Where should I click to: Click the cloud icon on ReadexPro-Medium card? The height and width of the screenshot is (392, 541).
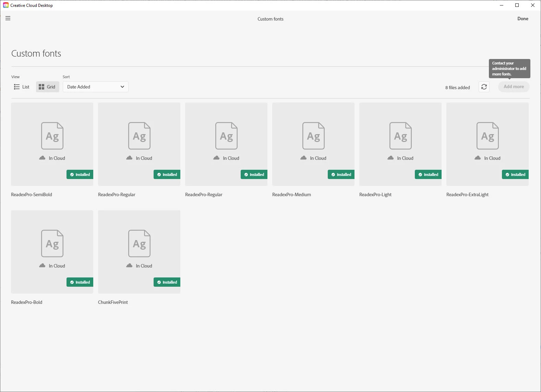[303, 158]
